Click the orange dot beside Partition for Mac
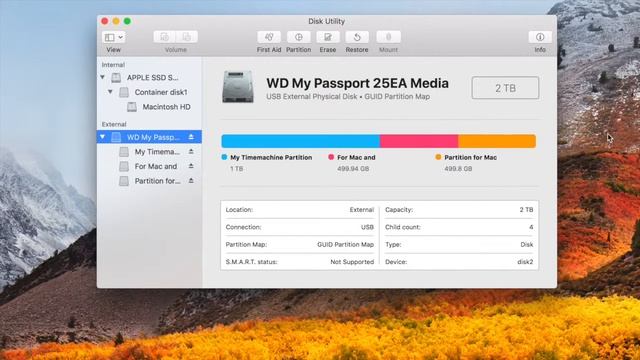This screenshot has height=360, width=640. [438, 157]
